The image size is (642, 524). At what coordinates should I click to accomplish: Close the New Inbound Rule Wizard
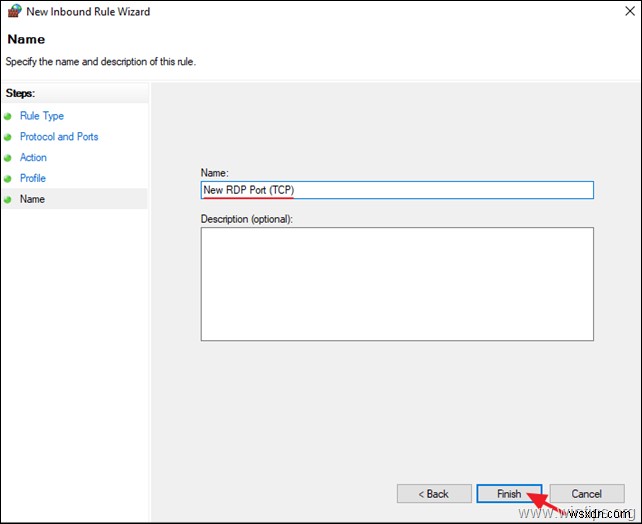pos(630,11)
